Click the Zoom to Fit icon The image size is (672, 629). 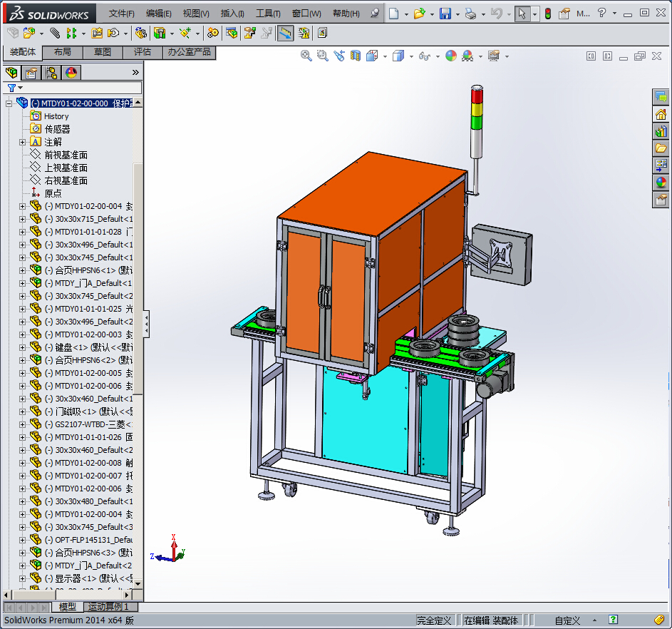pyautogui.click(x=306, y=56)
